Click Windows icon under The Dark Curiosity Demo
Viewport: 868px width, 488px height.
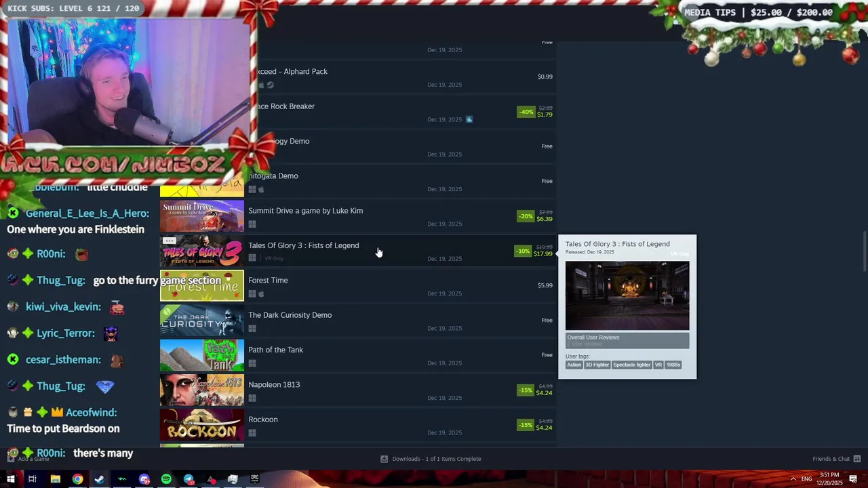252,329
